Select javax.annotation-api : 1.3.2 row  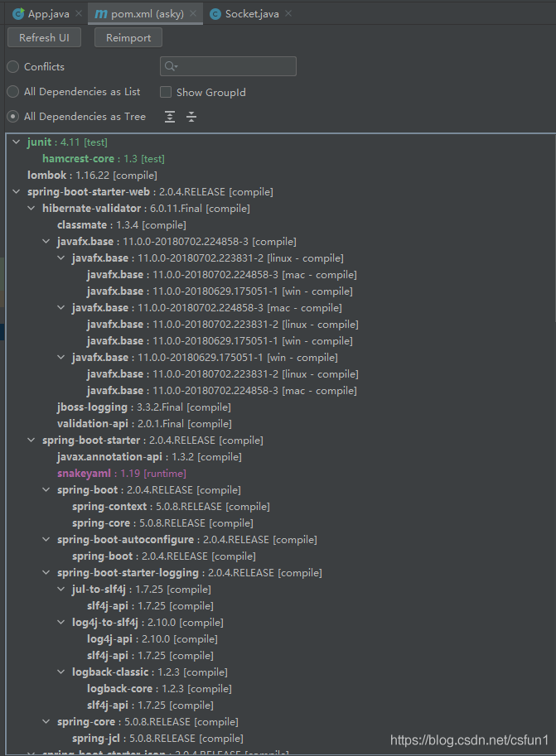[x=149, y=456]
